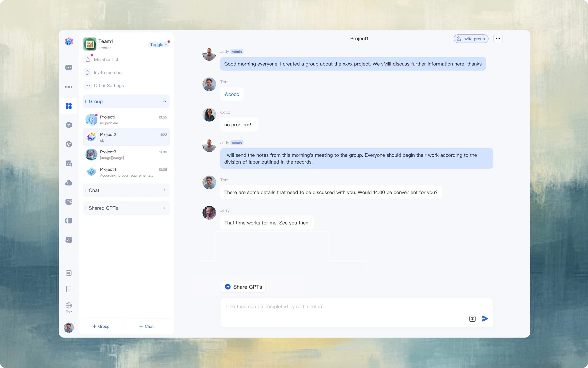Open the Toggle team dropdown

(x=158, y=44)
